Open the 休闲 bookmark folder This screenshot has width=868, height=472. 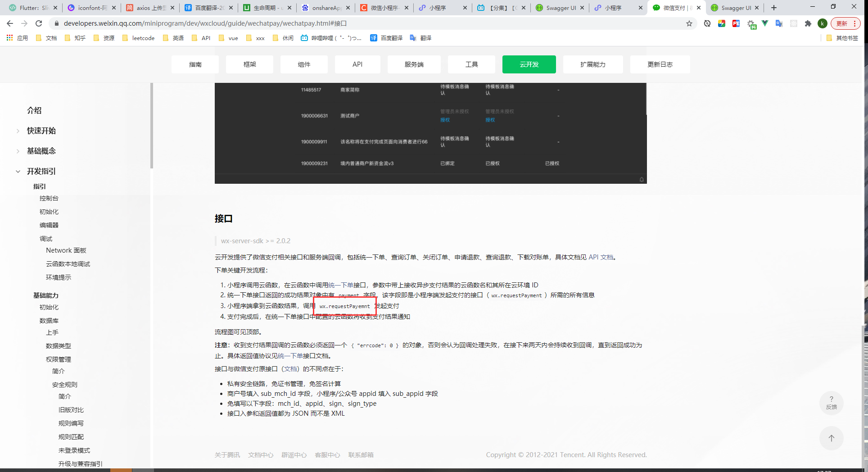pyautogui.click(x=283, y=38)
